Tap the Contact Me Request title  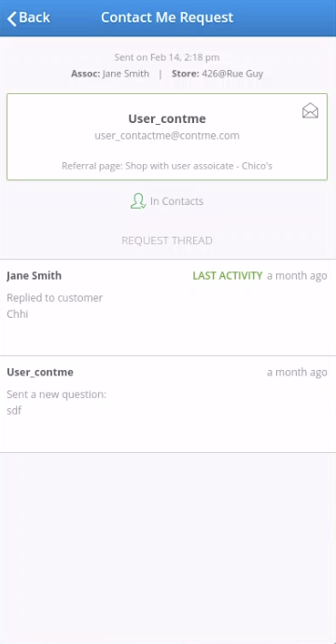pyautogui.click(x=167, y=18)
